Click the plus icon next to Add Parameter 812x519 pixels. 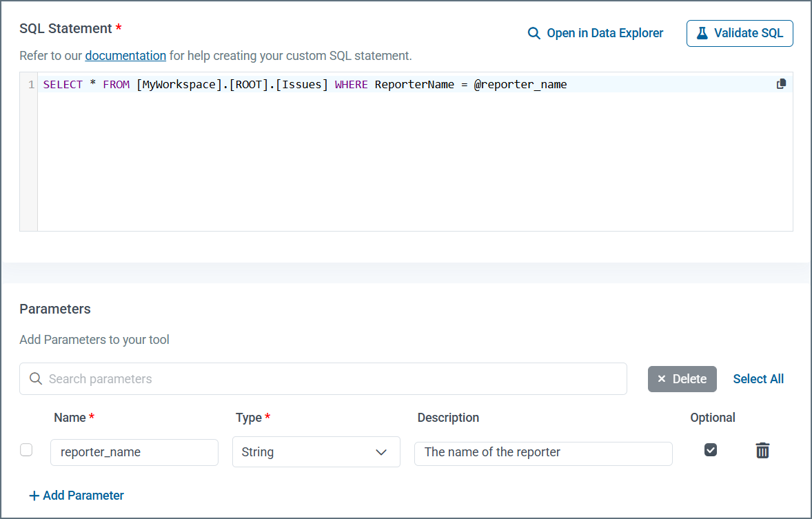(34, 495)
